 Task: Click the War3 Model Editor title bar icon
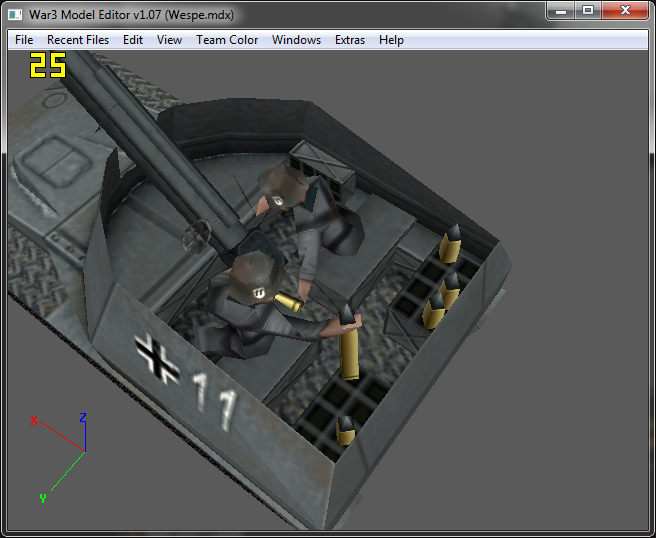pyautogui.click(x=15, y=15)
